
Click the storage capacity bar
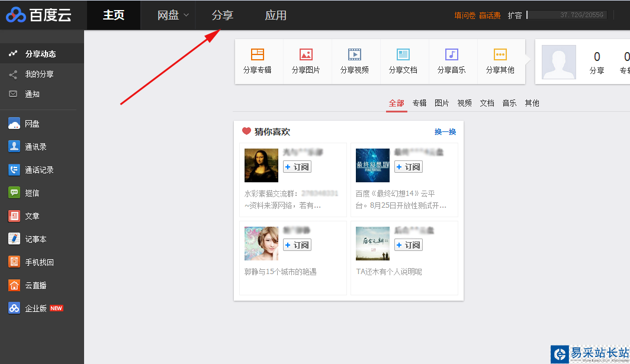(567, 15)
